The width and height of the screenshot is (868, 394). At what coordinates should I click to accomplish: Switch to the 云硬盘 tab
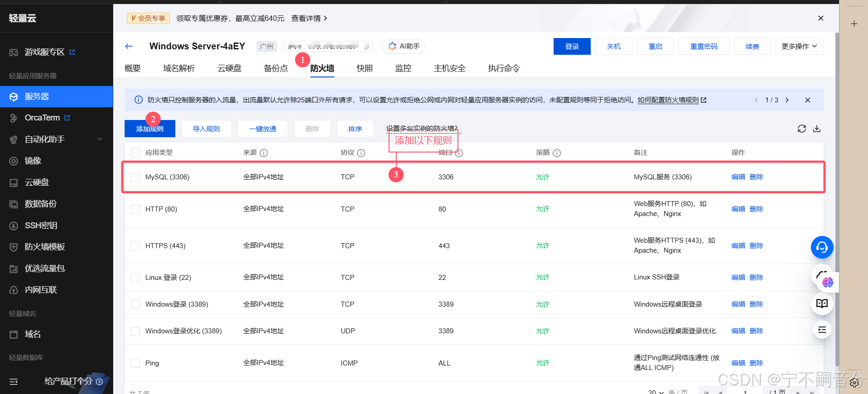[229, 68]
